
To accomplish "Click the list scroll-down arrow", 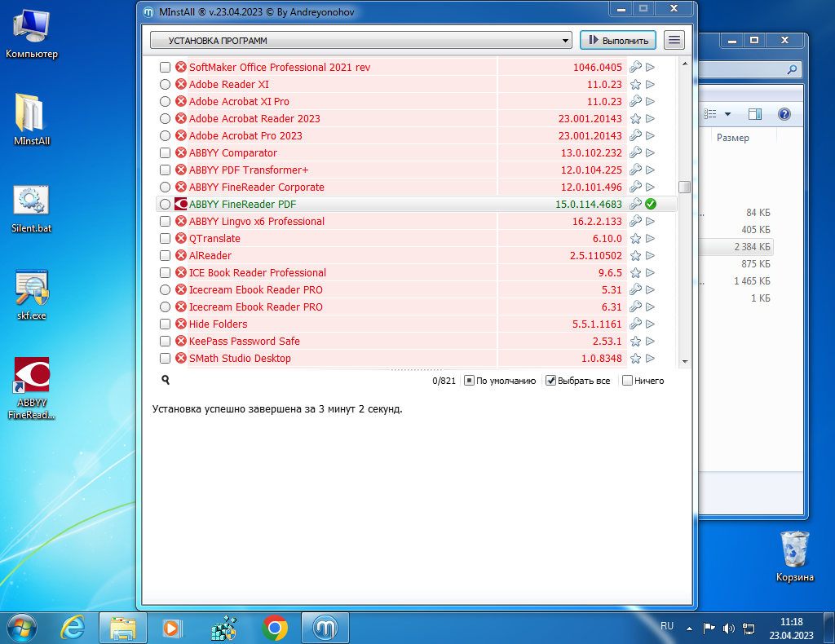I will 685,361.
